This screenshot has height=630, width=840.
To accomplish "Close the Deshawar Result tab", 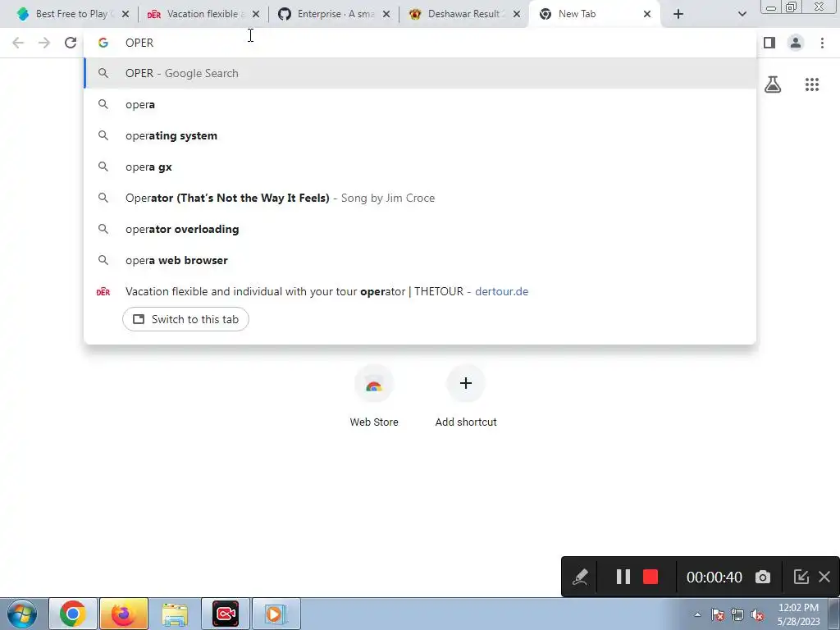I will pos(517,14).
